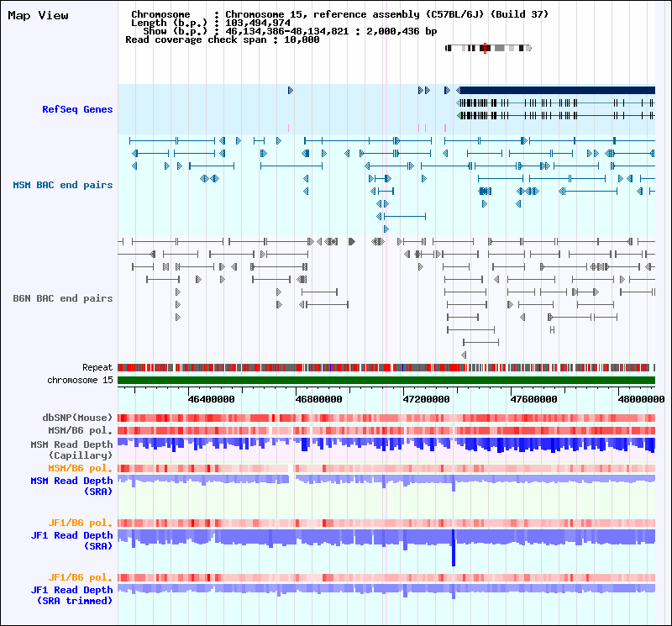Click the dbSNP(Mouse) track label
This screenshot has height=626, width=672.
77,418
